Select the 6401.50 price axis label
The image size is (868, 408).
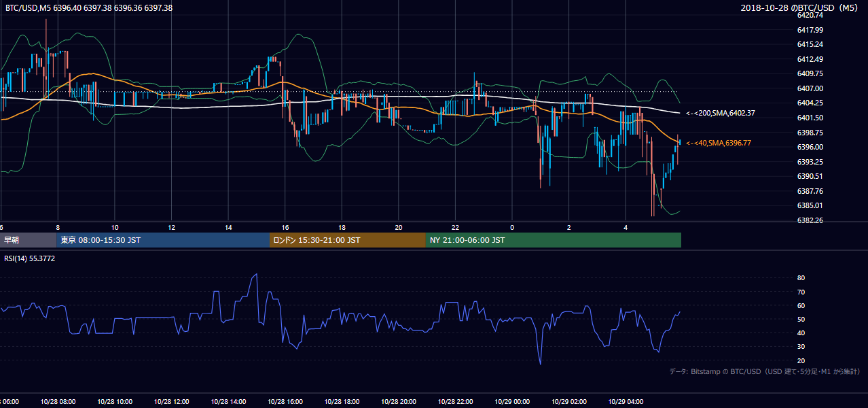coord(810,118)
